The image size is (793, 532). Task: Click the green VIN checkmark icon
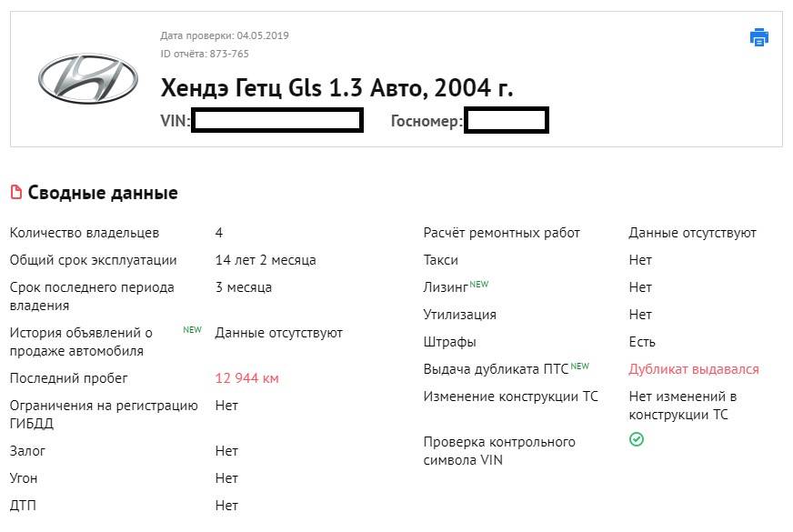tap(637, 439)
